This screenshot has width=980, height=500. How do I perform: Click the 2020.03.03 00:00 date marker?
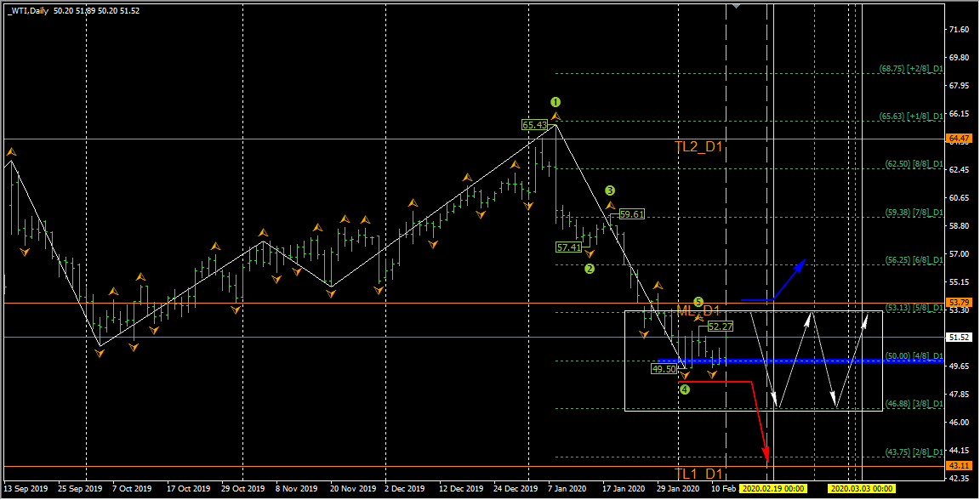point(861,489)
